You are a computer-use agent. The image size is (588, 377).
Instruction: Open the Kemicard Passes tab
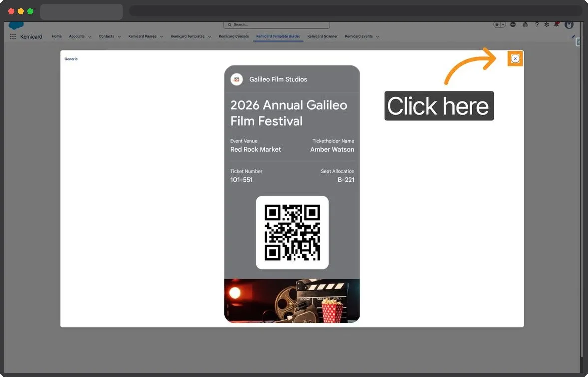[142, 36]
